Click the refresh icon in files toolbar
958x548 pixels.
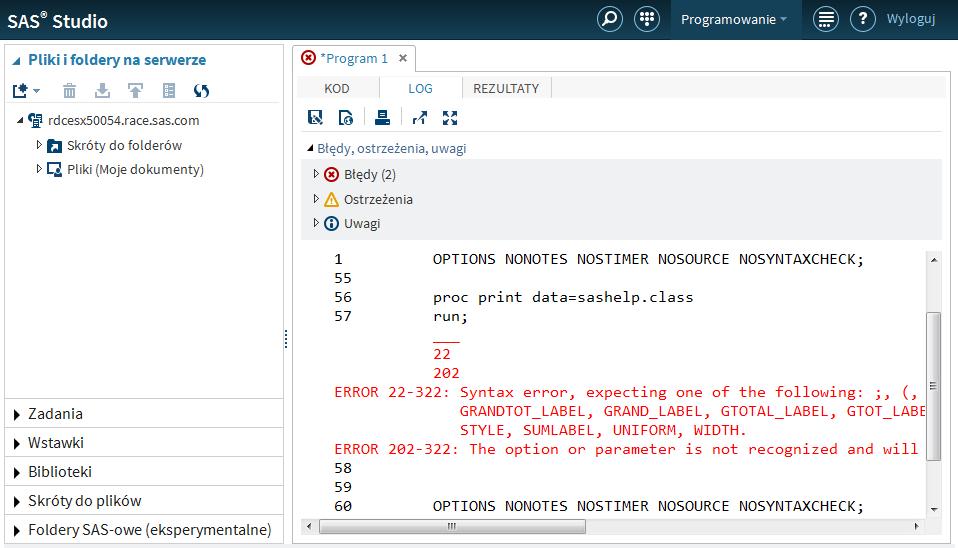point(201,90)
